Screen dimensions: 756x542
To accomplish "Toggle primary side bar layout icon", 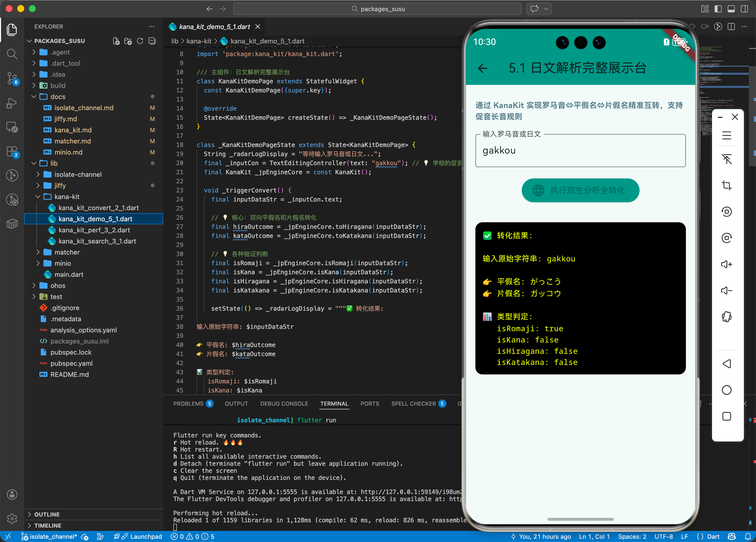I will tap(718, 9).
